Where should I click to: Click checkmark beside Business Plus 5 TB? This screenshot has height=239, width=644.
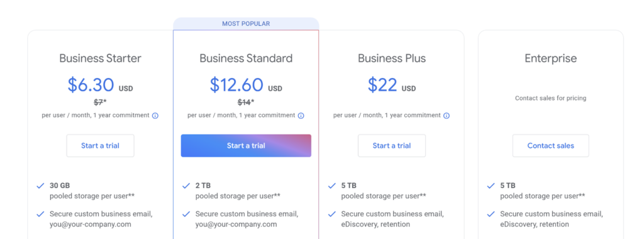coord(332,186)
